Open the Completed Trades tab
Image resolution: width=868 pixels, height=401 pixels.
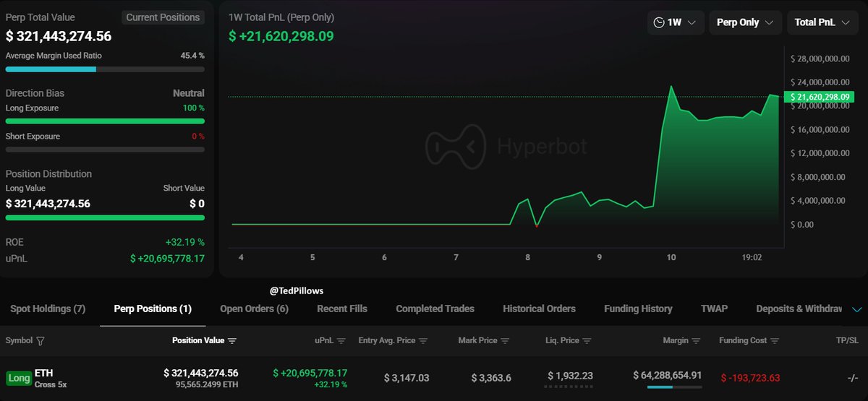pos(435,309)
